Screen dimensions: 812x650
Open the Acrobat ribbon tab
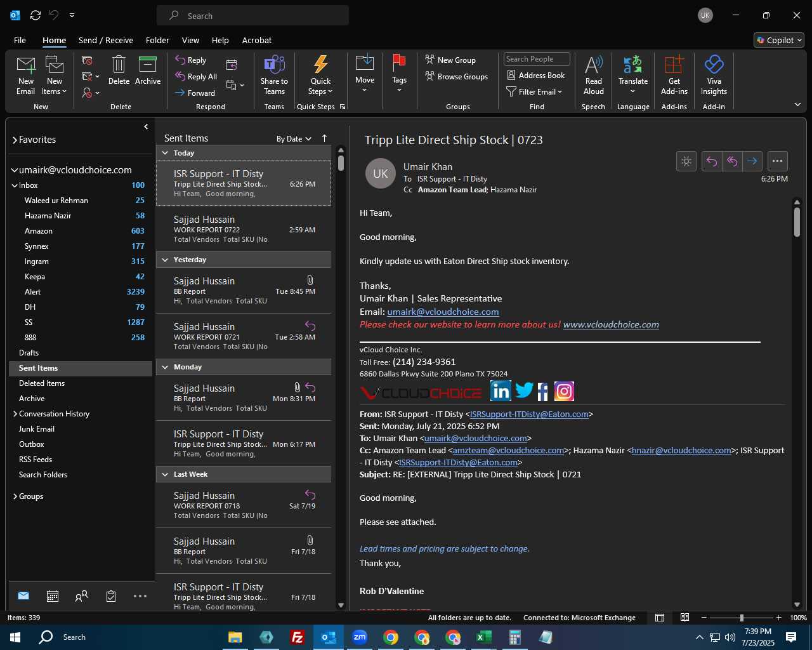(x=257, y=40)
